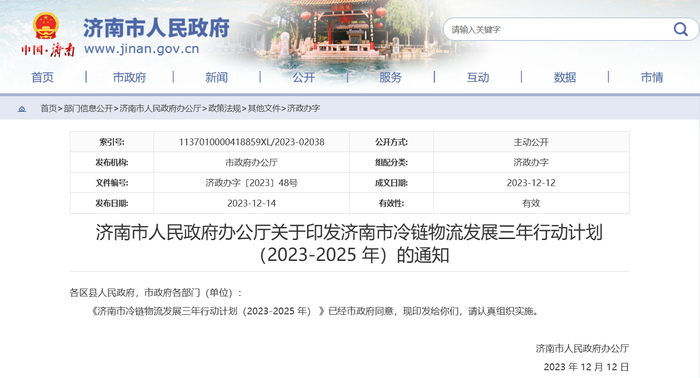Click the 有效性 label cell

click(x=392, y=203)
